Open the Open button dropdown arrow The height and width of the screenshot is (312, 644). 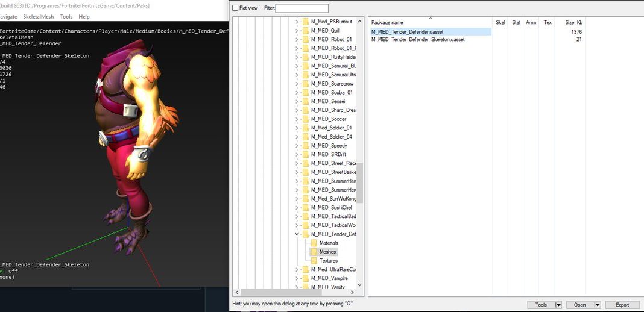click(597, 305)
